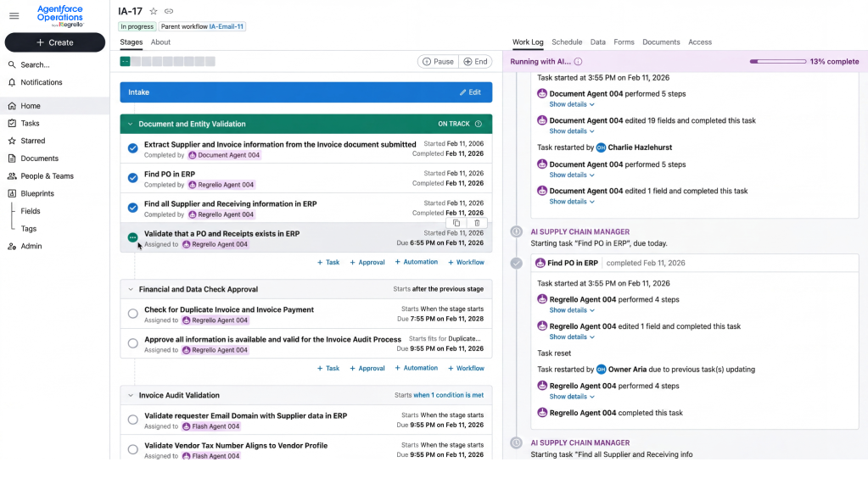Image resolution: width=868 pixels, height=484 pixels.
Task: Open Fields under Blueprints
Action: coord(31,211)
